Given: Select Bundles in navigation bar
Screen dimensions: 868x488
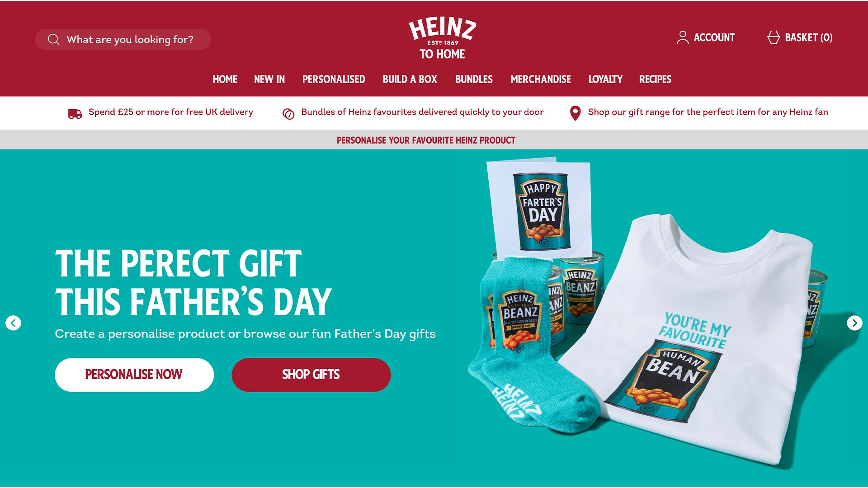Looking at the screenshot, I should point(474,80).
